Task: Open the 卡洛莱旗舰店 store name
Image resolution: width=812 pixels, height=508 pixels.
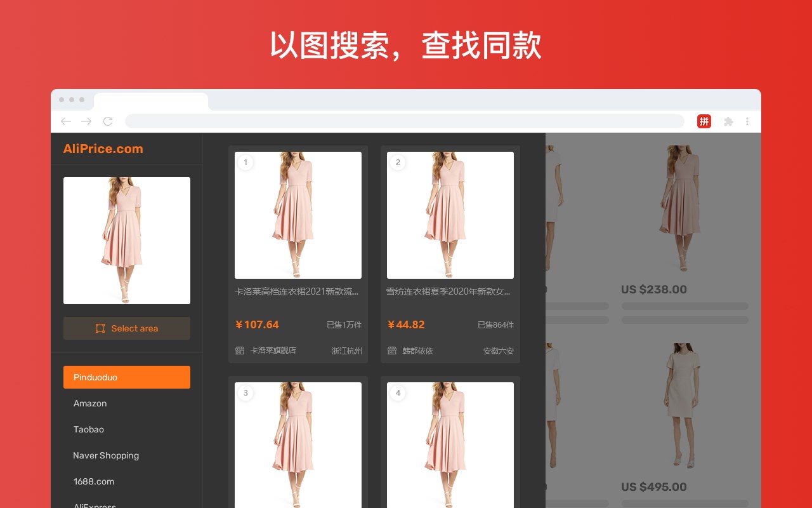Action: pyautogui.click(x=273, y=351)
